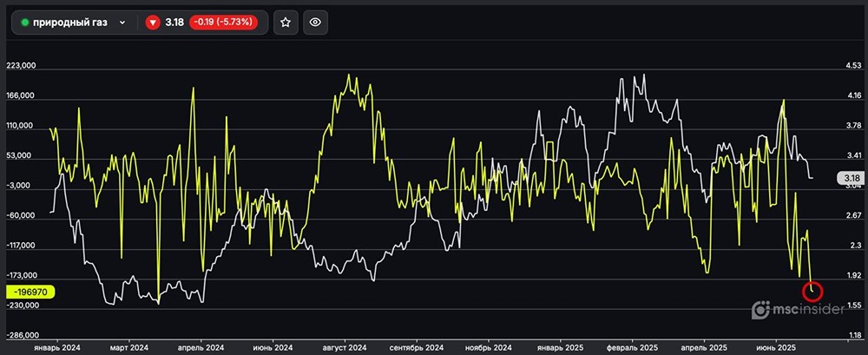Viewport: 868px width, 355px height.
Task: Click the -117,000 left axis value
Action: [19, 246]
